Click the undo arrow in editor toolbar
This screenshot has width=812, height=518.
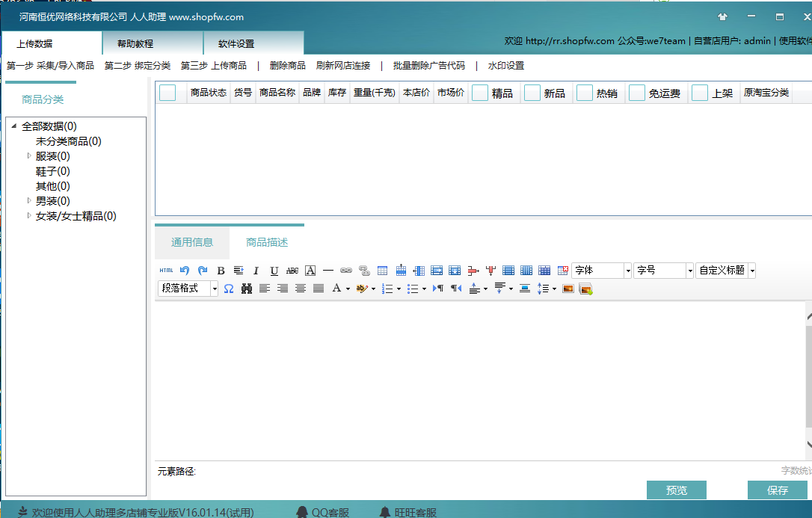click(x=185, y=270)
